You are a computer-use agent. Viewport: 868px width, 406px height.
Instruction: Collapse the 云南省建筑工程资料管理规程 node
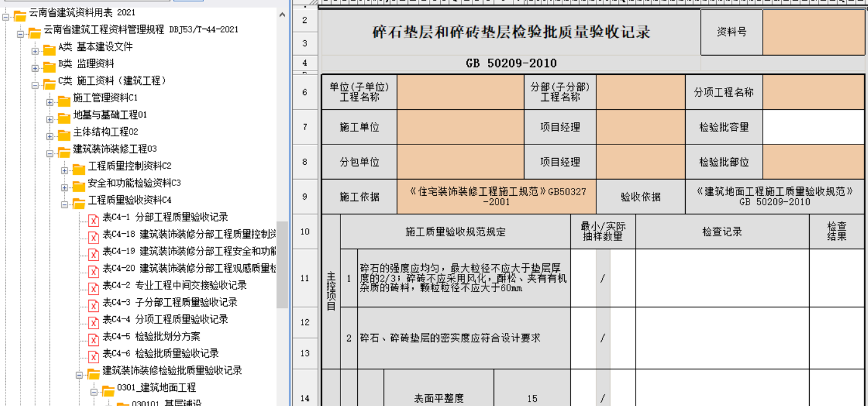tap(20, 33)
